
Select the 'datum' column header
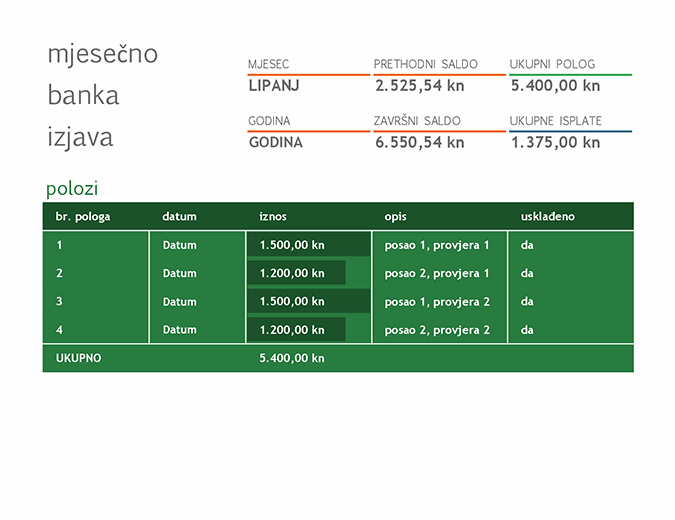click(180, 216)
